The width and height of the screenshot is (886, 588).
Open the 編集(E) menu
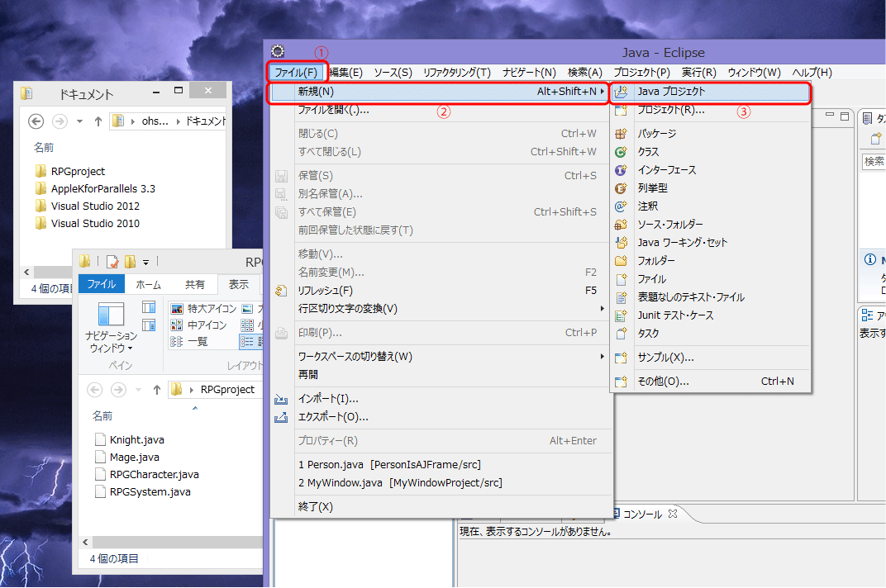[345, 73]
